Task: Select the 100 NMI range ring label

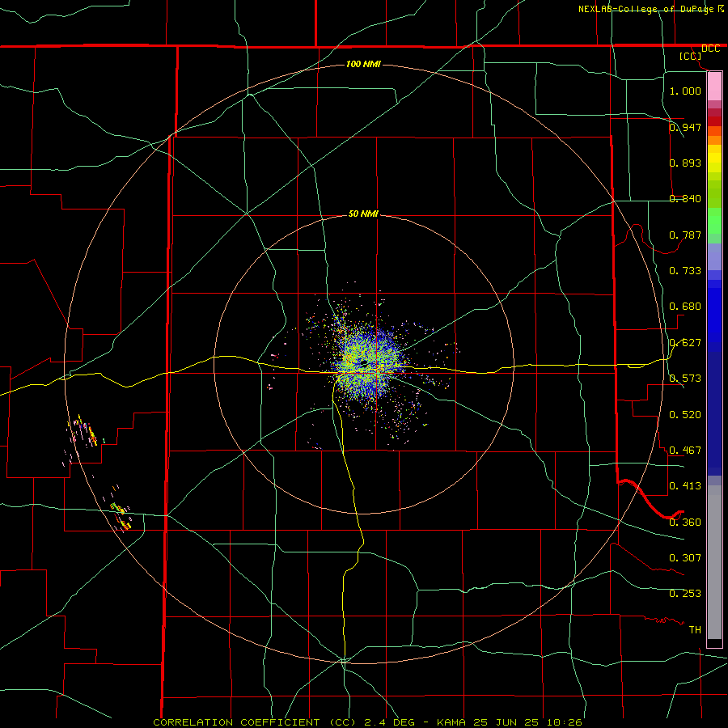Action: [363, 64]
